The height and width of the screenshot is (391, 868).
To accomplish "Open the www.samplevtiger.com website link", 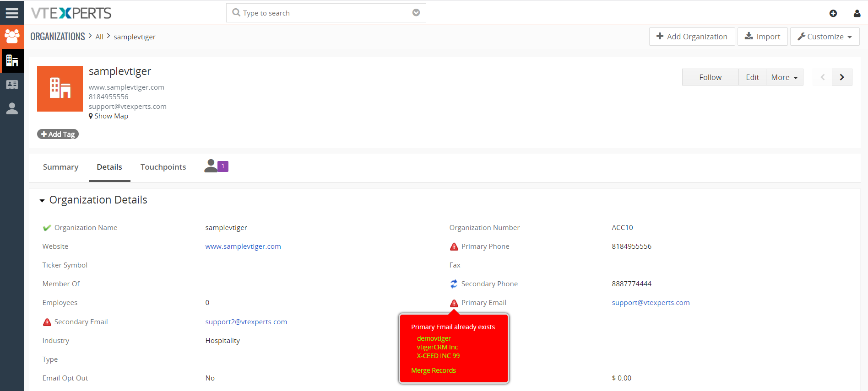I will (243, 246).
